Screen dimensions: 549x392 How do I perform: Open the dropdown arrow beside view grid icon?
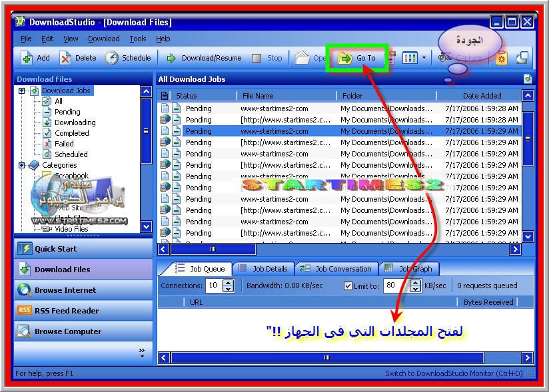(424, 58)
